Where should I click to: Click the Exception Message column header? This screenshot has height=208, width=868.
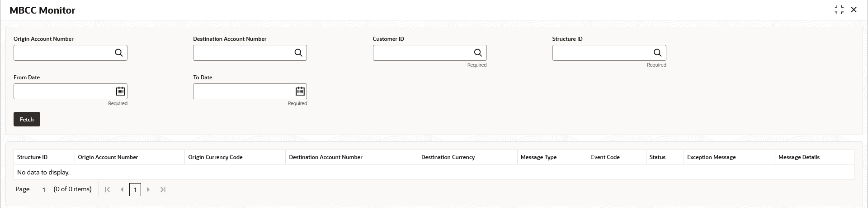click(711, 157)
